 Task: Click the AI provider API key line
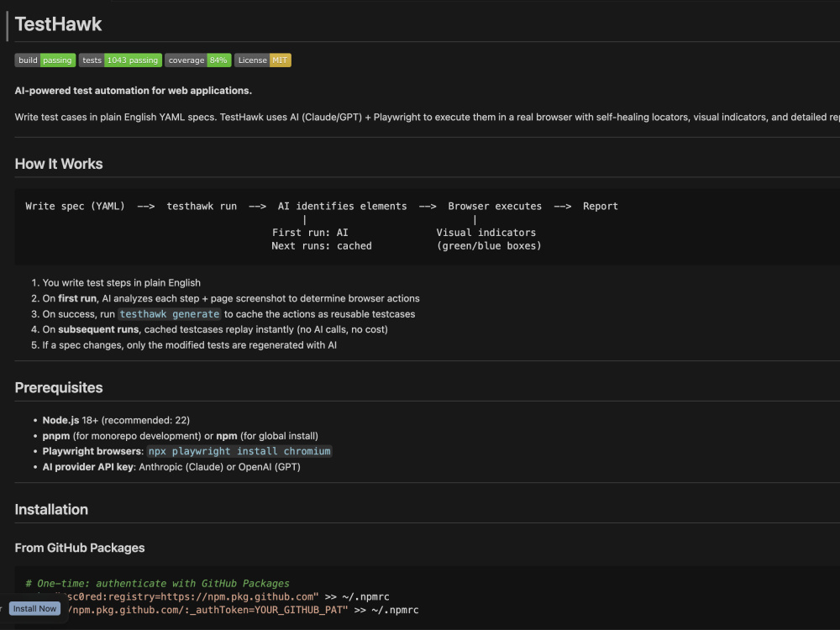click(x=171, y=466)
